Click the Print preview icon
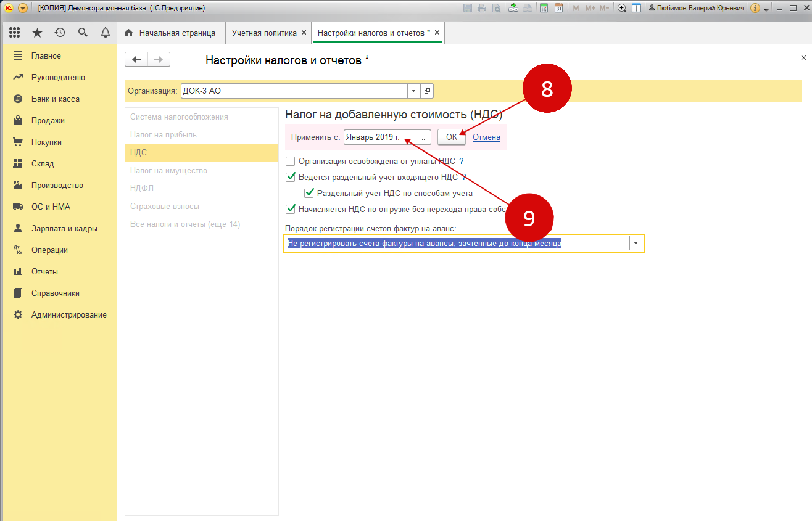Viewport: 812px width, 521px height. [496, 8]
